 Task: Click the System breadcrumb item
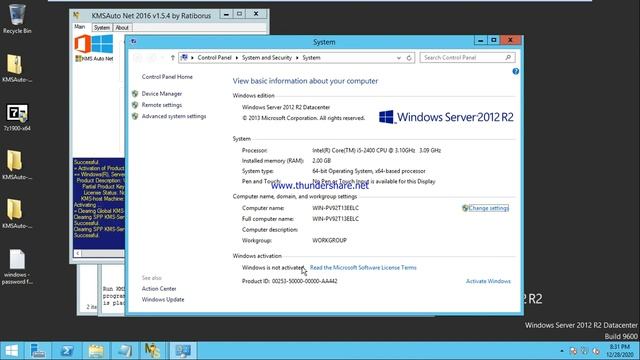[311, 58]
